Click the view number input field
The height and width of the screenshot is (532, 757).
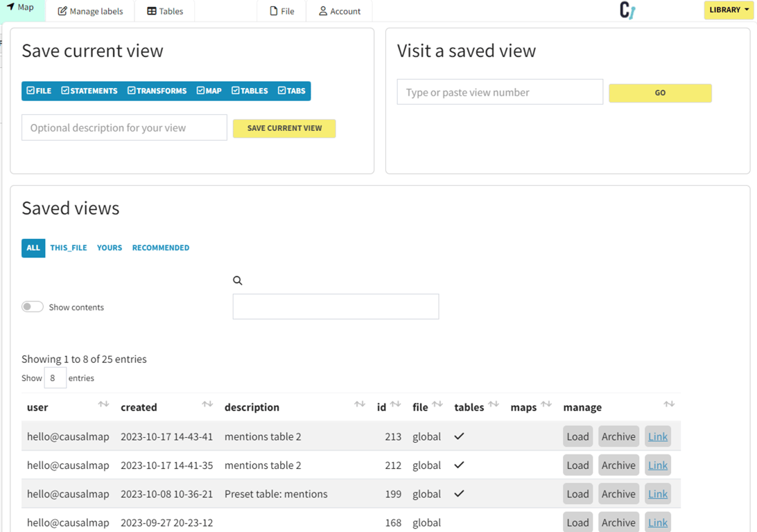coord(500,92)
